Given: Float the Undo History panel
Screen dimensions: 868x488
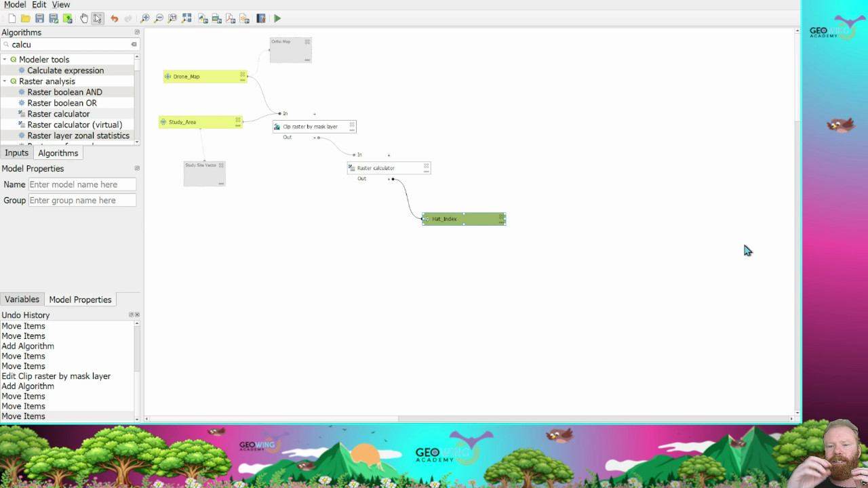Looking at the screenshot, I should pos(132,315).
